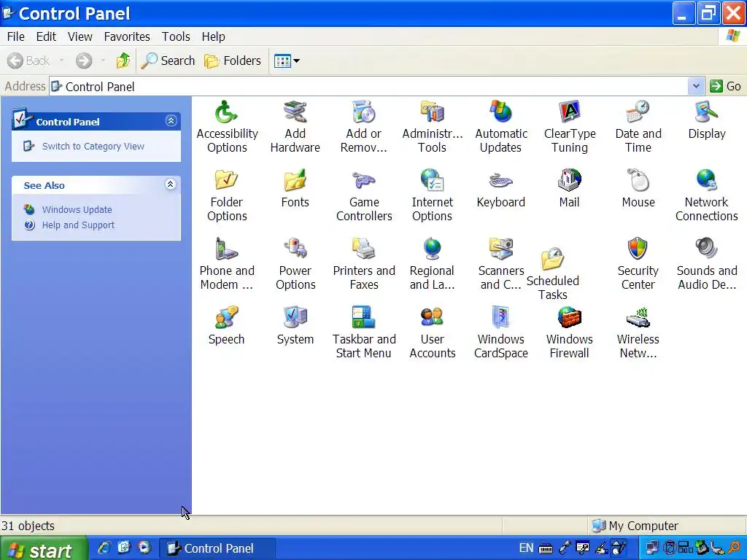
Task: Select the Speech icon
Action: [x=227, y=318]
